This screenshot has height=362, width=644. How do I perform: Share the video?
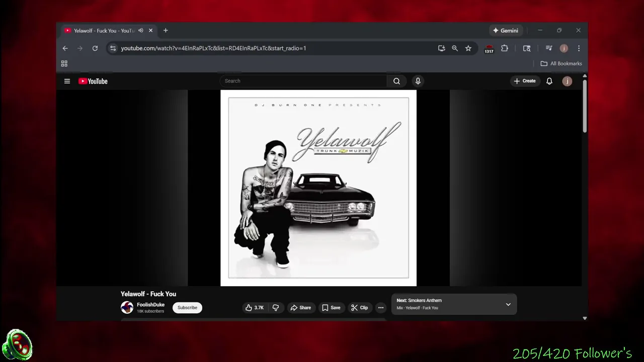(x=300, y=308)
